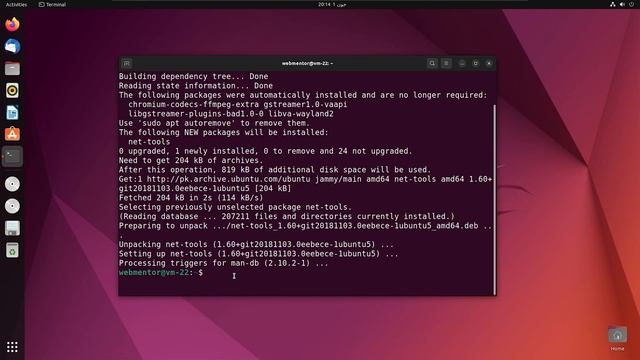Click the terminal title 'webmentor@vm-22: ~'
Viewport: 640px width, 360px height.
click(x=307, y=63)
